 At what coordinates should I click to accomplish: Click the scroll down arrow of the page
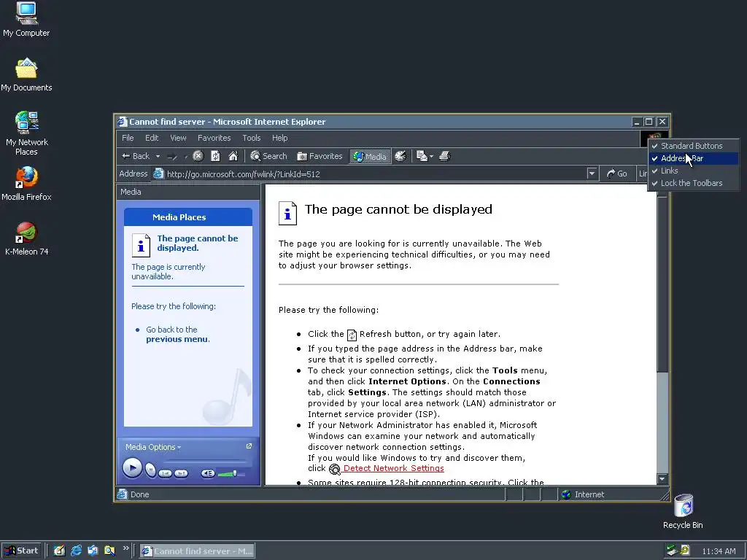[662, 478]
